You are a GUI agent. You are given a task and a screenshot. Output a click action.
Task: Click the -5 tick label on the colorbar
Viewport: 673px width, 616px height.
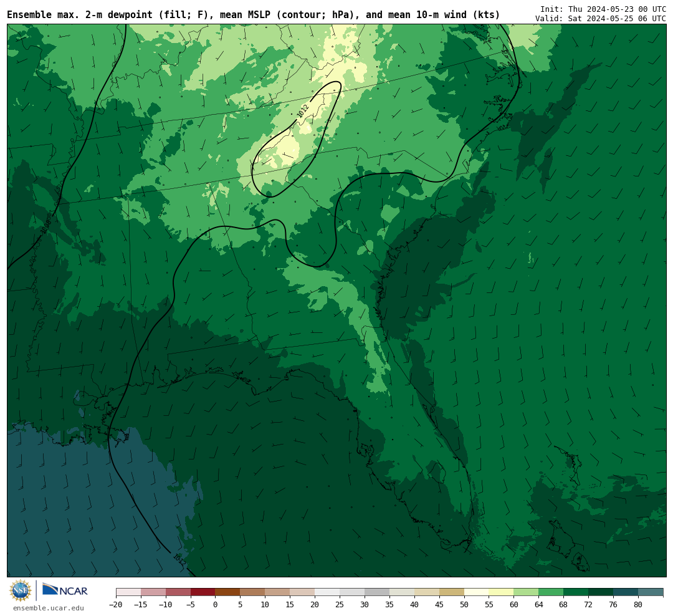191,605
